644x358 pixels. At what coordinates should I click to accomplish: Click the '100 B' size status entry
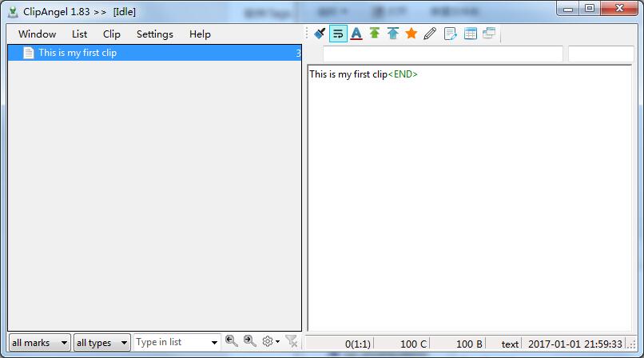(x=469, y=344)
